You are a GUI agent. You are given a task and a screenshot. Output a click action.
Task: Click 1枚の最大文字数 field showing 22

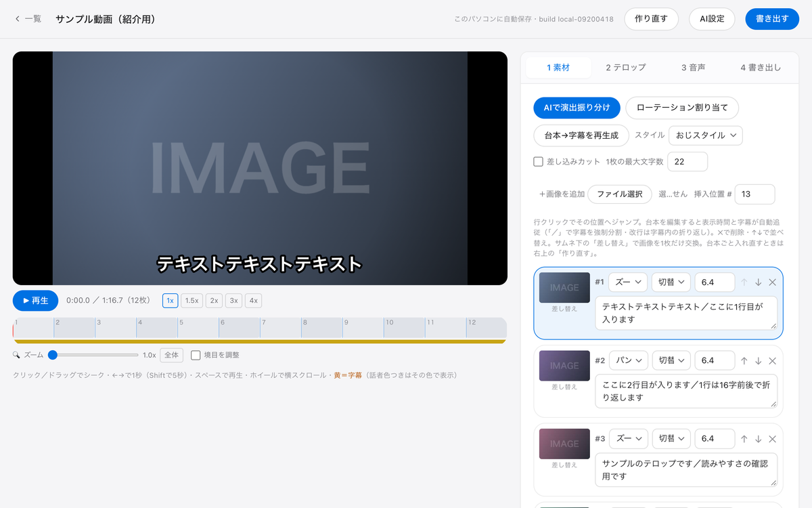pyautogui.click(x=687, y=162)
